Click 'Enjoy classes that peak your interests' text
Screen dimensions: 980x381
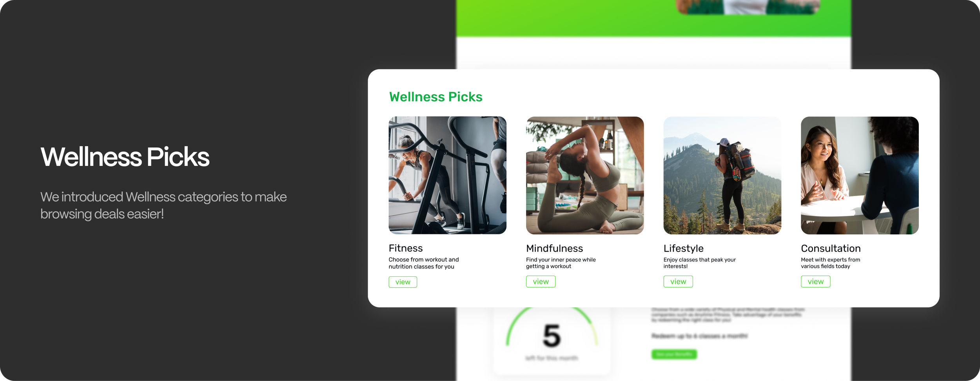pyautogui.click(x=699, y=263)
